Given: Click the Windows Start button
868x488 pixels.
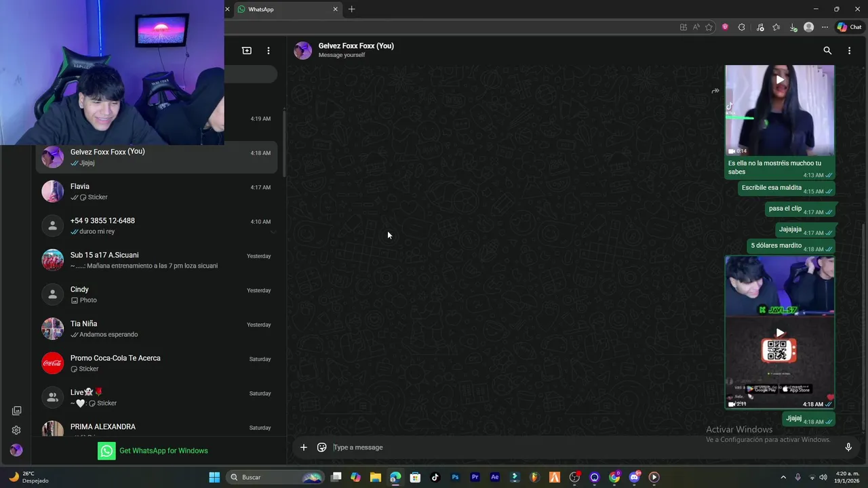Looking at the screenshot, I should pyautogui.click(x=214, y=477).
